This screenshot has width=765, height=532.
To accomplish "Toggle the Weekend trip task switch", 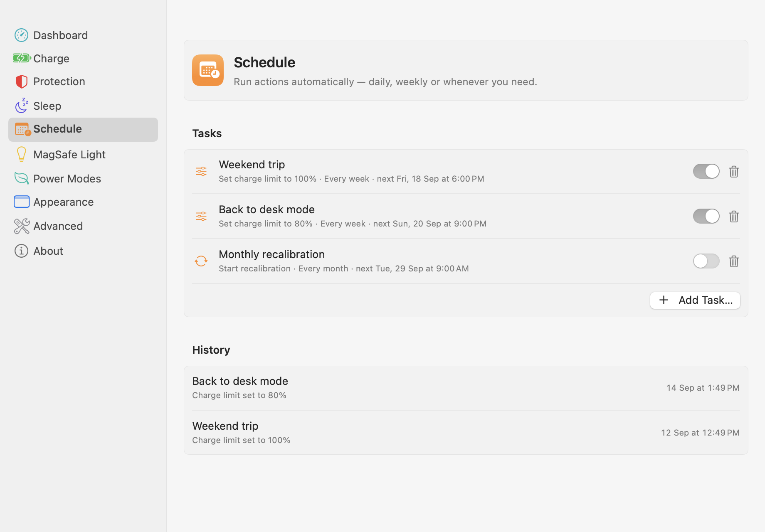I will pyautogui.click(x=706, y=171).
